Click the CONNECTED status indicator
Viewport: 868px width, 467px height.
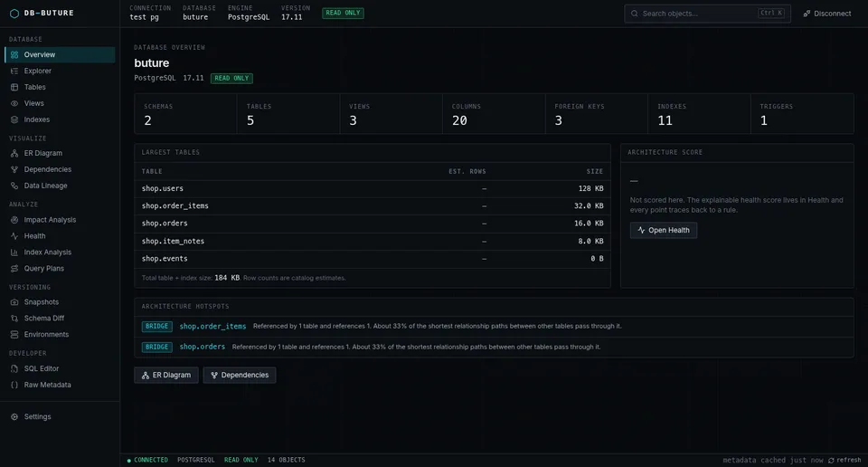[147, 460]
